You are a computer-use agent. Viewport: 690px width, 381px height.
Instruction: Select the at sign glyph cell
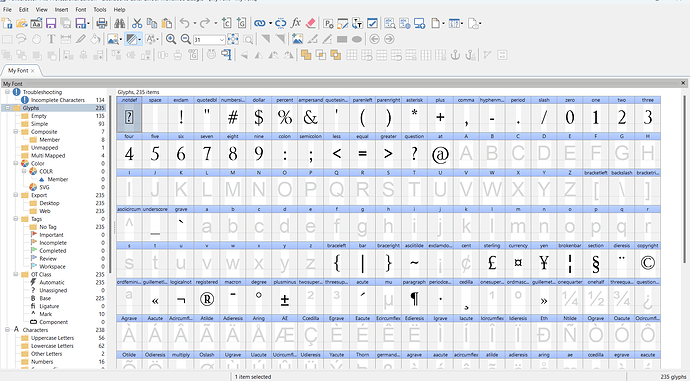click(440, 150)
